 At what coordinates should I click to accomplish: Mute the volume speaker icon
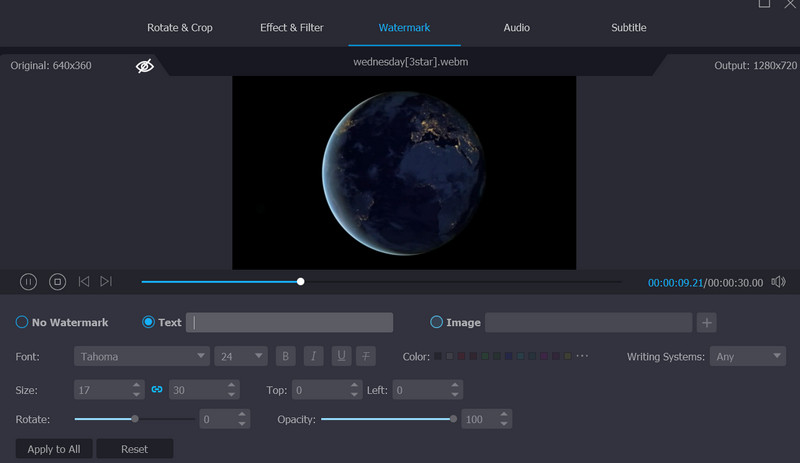778,282
